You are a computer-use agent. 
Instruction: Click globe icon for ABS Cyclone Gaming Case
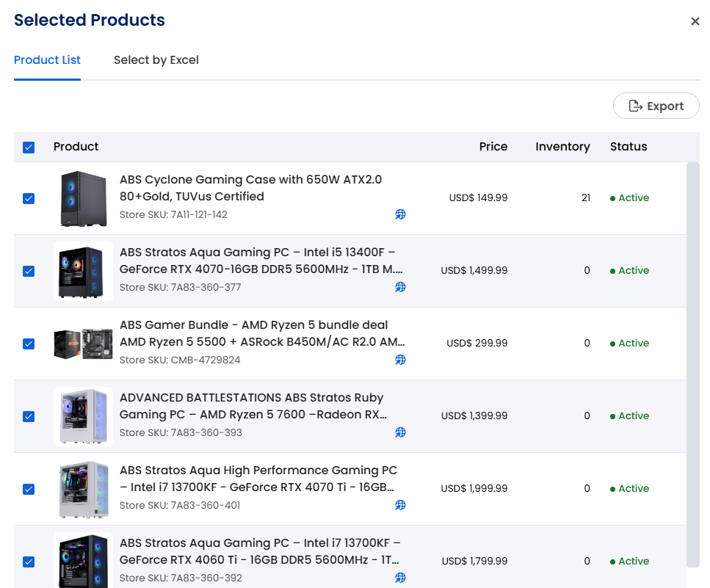pos(400,214)
